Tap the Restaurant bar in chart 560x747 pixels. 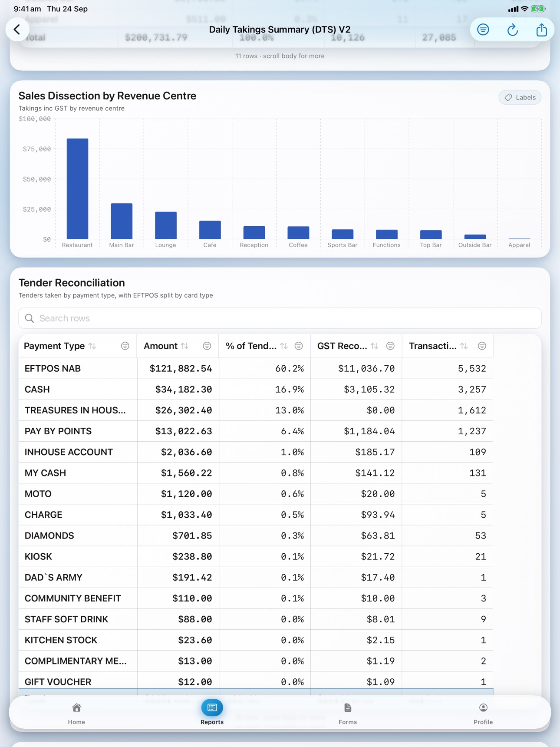tap(77, 189)
